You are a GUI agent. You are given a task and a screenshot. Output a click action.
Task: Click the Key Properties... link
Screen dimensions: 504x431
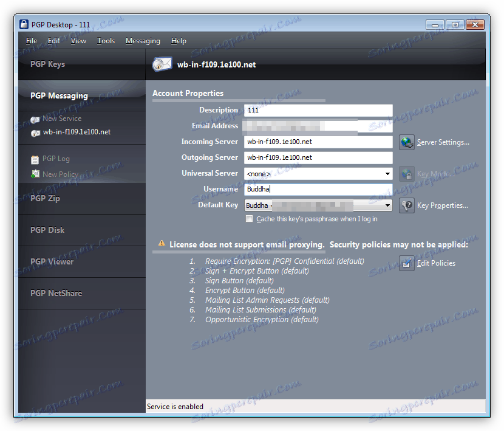(442, 205)
